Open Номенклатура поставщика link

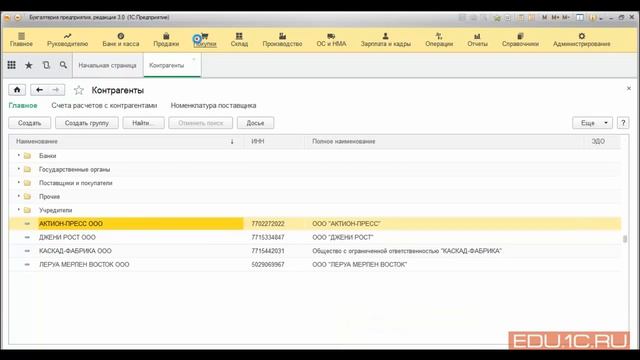pyautogui.click(x=213, y=105)
